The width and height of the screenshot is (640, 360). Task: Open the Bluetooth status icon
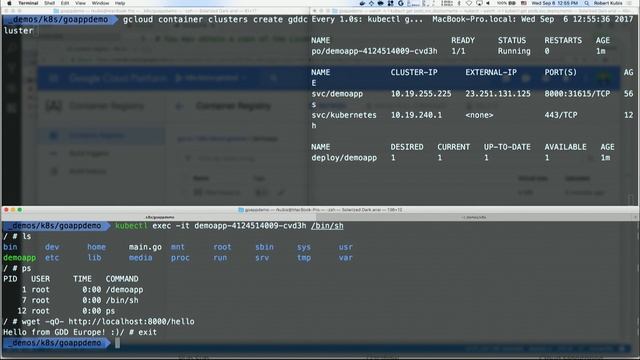(459, 3)
